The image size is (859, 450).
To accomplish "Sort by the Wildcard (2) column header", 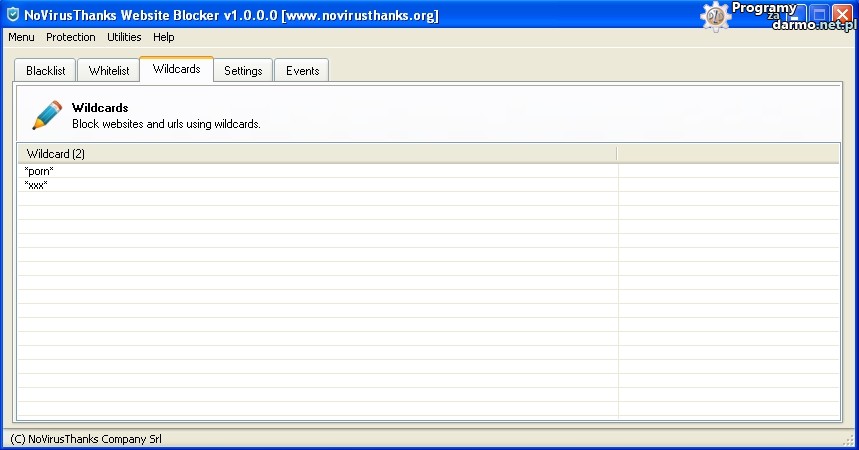I will (317, 154).
